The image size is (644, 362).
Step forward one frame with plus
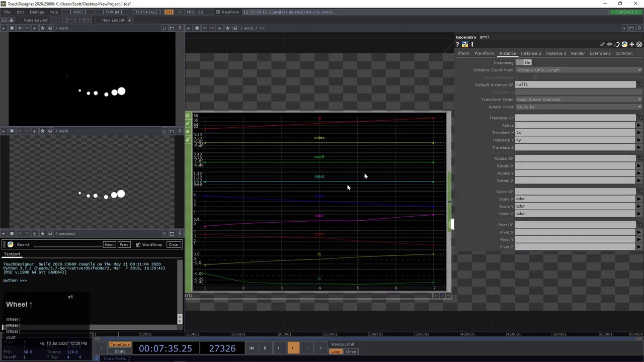point(320,348)
